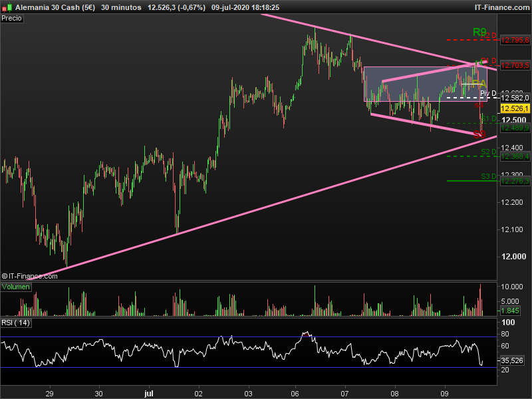532x399 pixels.
Task: Select the red 12.795,6 resistance price tag
Action: (515, 40)
